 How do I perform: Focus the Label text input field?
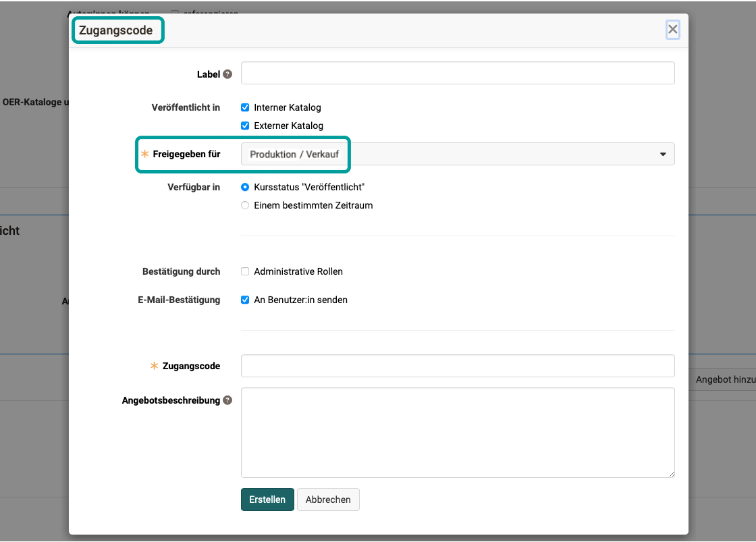click(x=458, y=73)
